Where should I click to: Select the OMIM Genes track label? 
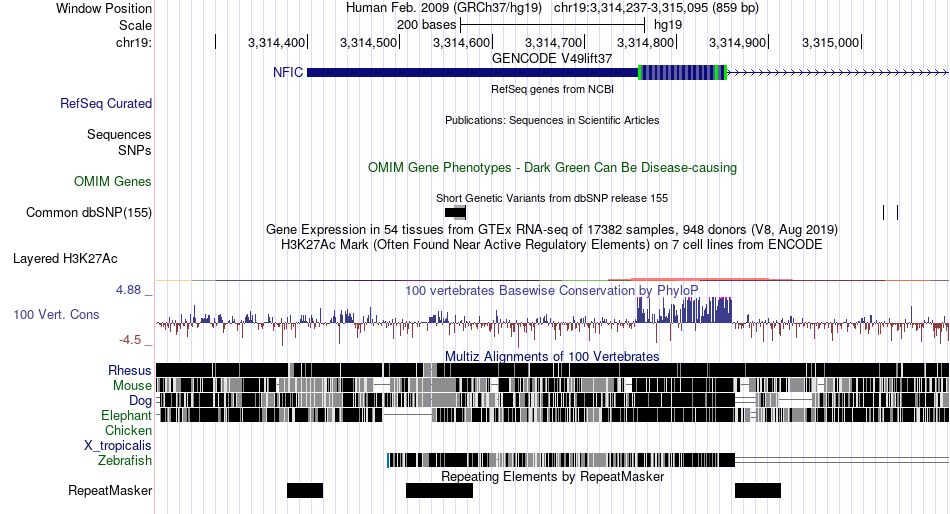(113, 181)
